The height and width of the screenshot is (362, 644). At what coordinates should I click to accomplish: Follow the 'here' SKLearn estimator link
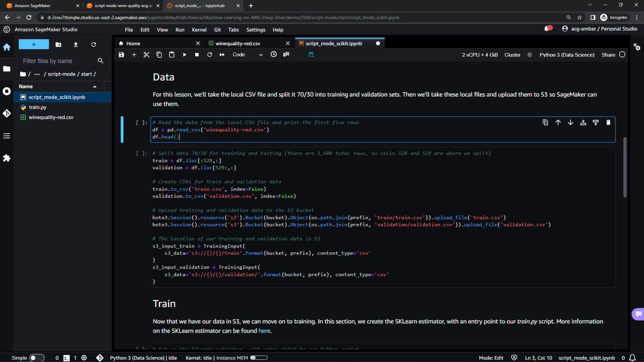(x=264, y=331)
